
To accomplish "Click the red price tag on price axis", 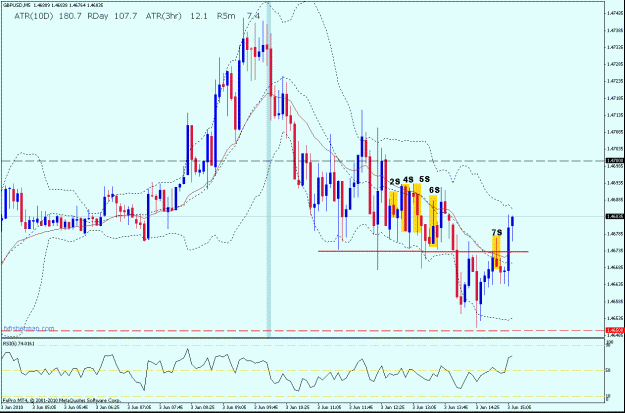I will tap(613, 330).
